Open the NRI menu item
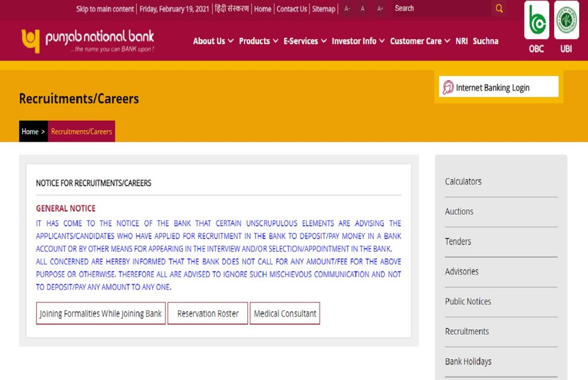This screenshot has height=380, width=588. point(462,41)
